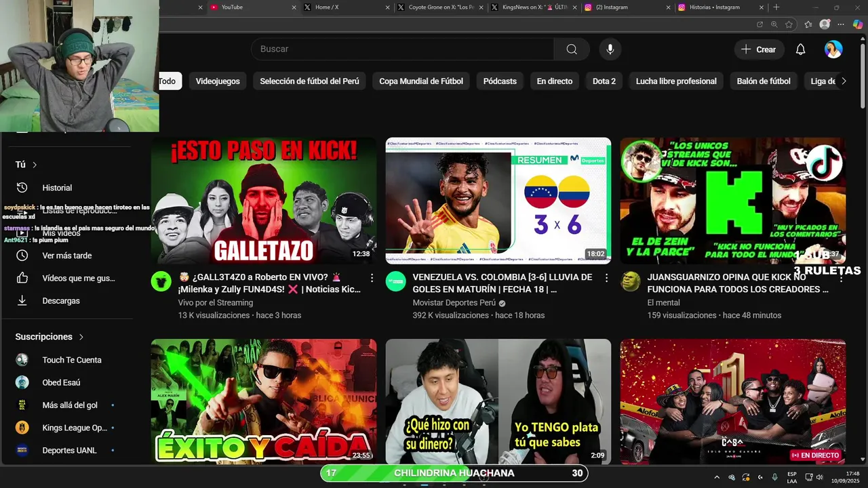
Task: Switch to (2) Instagram tab
Action: coord(625,7)
